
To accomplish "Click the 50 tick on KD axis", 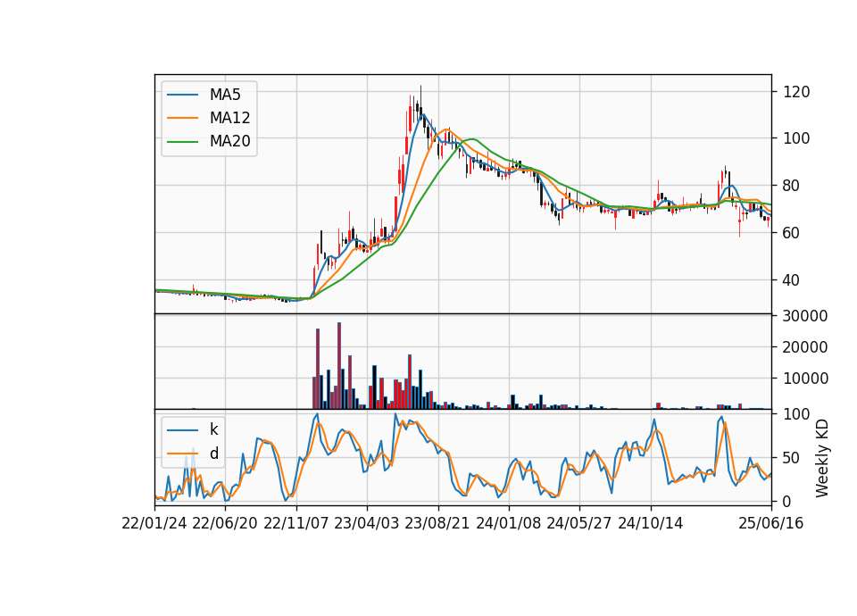I will (792, 458).
